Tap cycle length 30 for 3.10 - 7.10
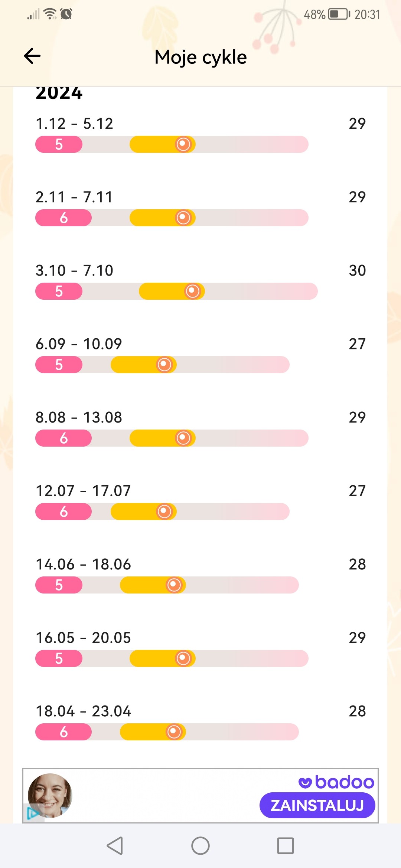 point(357,270)
